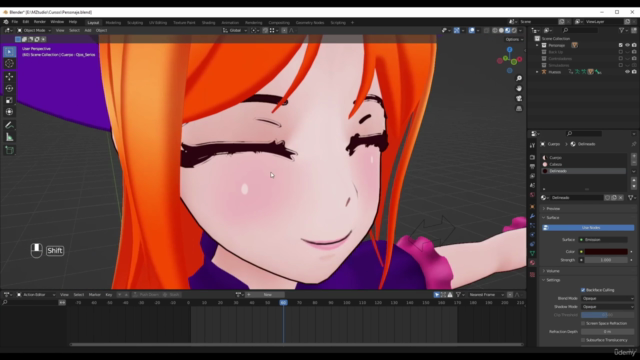Choose the Rotate tool
The image size is (640, 360).
pos(9,89)
